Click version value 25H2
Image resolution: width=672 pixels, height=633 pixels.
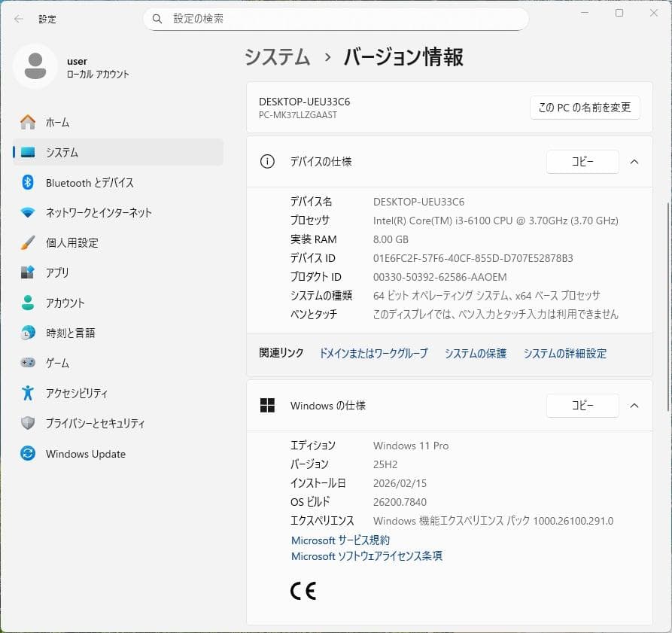pos(385,464)
